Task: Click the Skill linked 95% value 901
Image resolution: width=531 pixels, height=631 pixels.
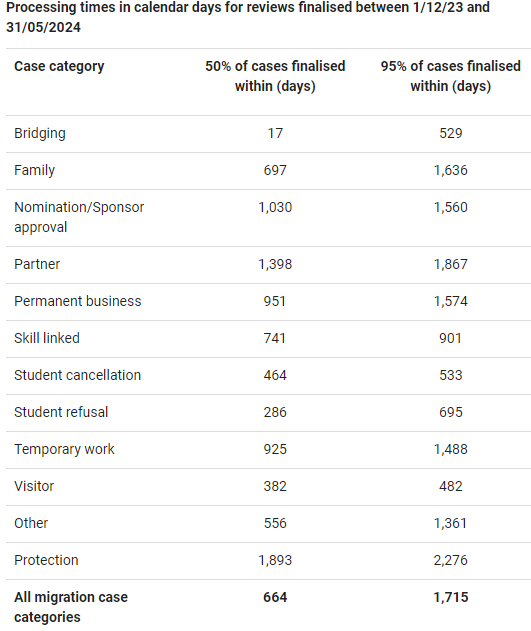Action: pos(451,338)
